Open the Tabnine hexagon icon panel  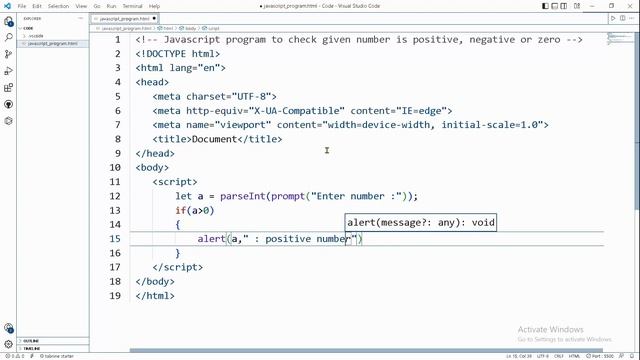8,121
